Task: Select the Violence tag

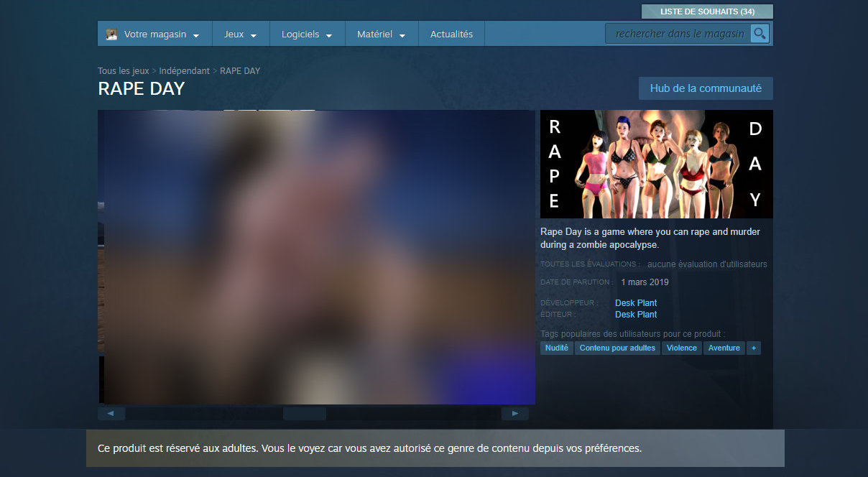Action: point(681,348)
